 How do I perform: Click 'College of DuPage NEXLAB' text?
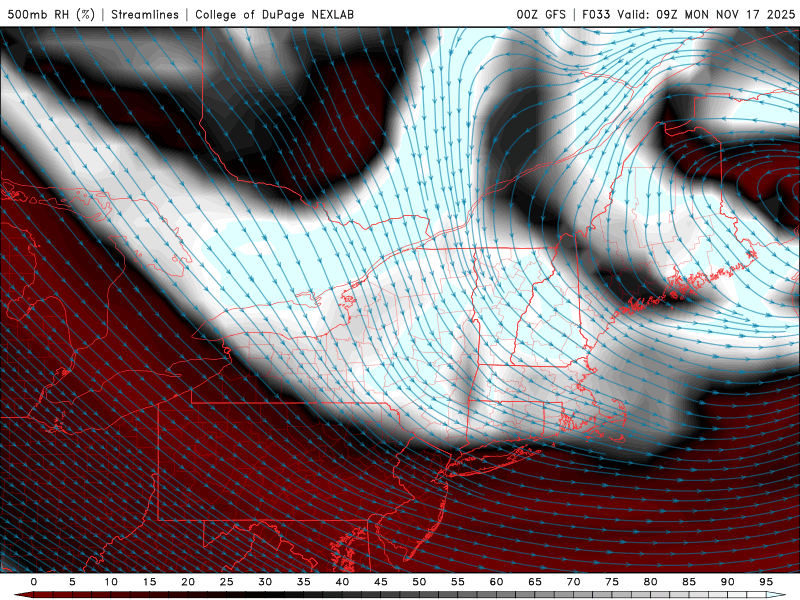[x=274, y=14]
